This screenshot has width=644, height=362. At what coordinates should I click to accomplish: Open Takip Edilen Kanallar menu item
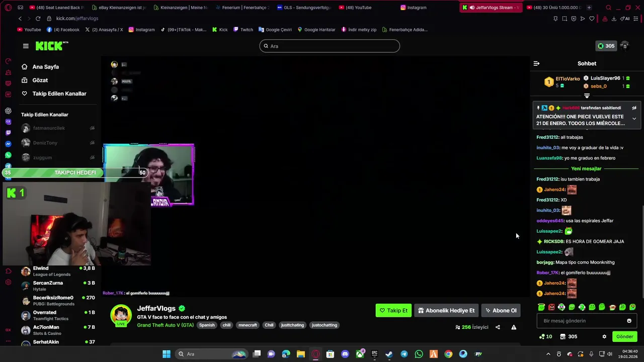59,94
